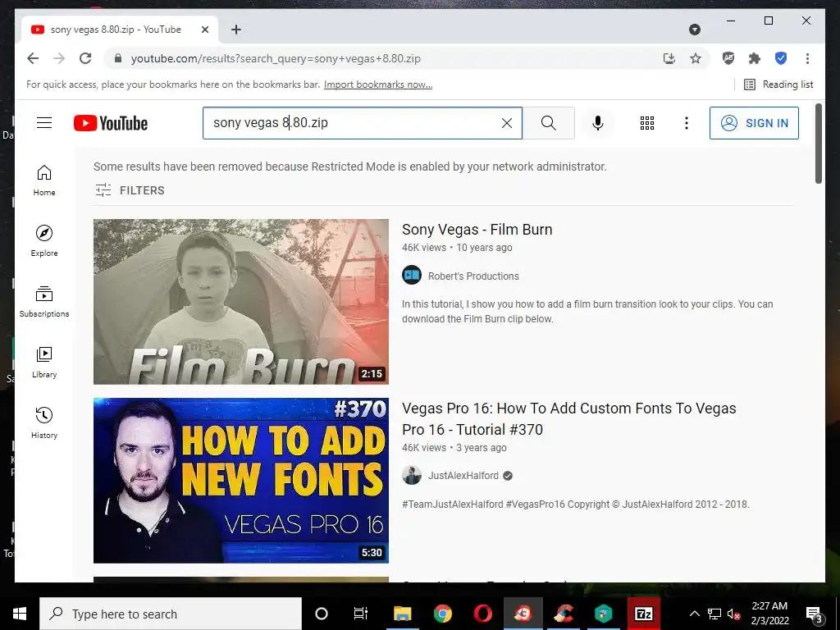Open File Explorer from the taskbar
The width and height of the screenshot is (840, 630).
[x=402, y=614]
